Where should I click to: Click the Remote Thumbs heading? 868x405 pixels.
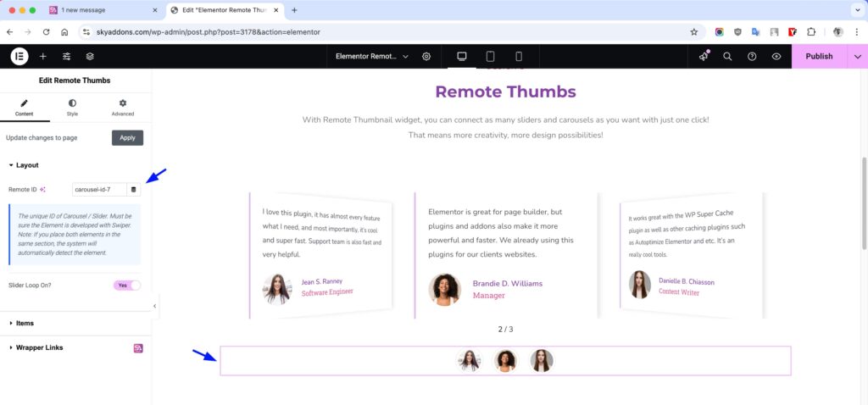(505, 92)
